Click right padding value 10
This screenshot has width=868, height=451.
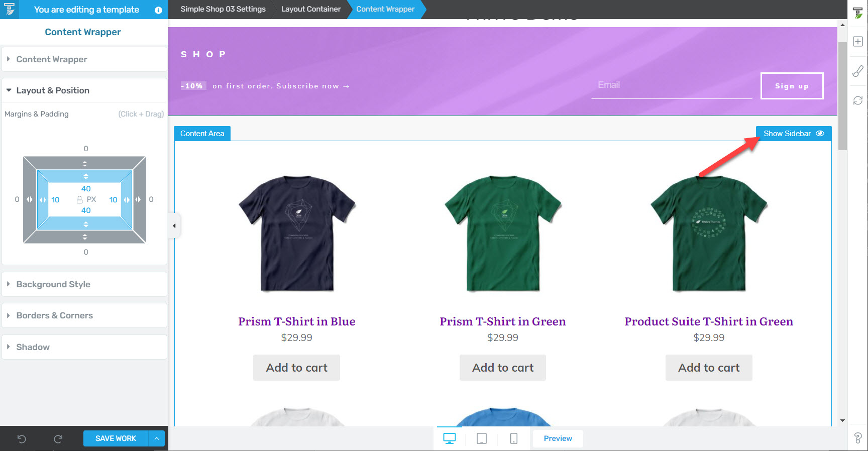(x=114, y=200)
